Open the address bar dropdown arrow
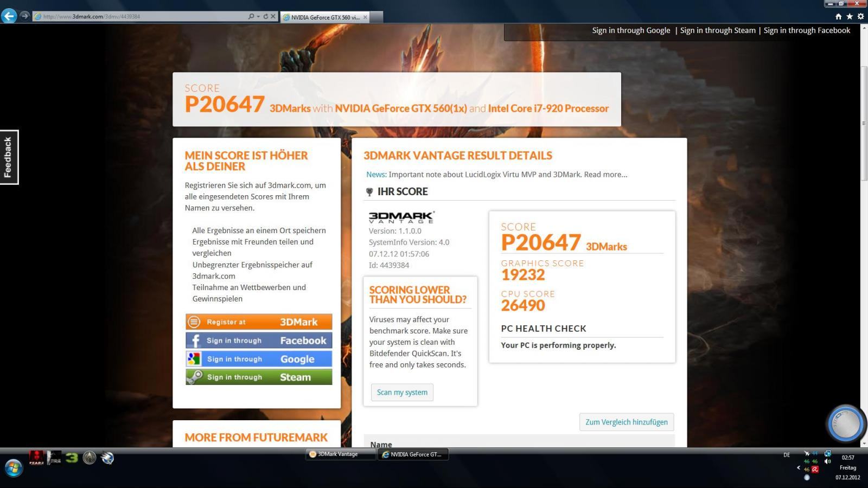 [258, 16]
